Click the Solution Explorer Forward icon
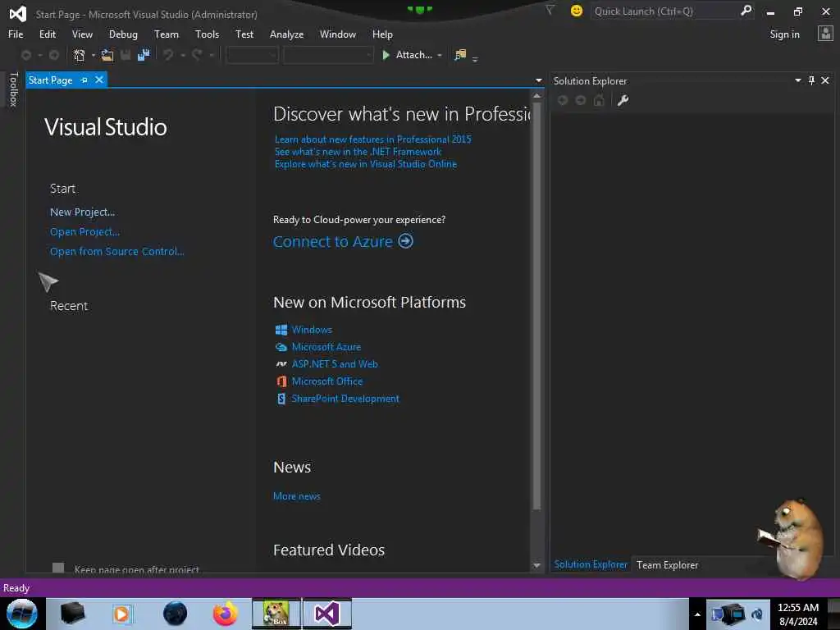Screen dimensions: 840x630 pos(581,100)
